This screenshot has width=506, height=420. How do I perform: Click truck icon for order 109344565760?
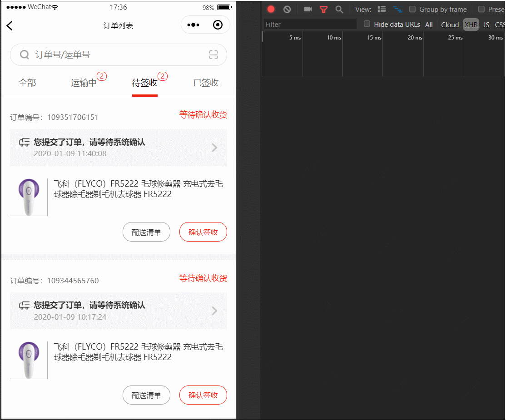(x=24, y=306)
